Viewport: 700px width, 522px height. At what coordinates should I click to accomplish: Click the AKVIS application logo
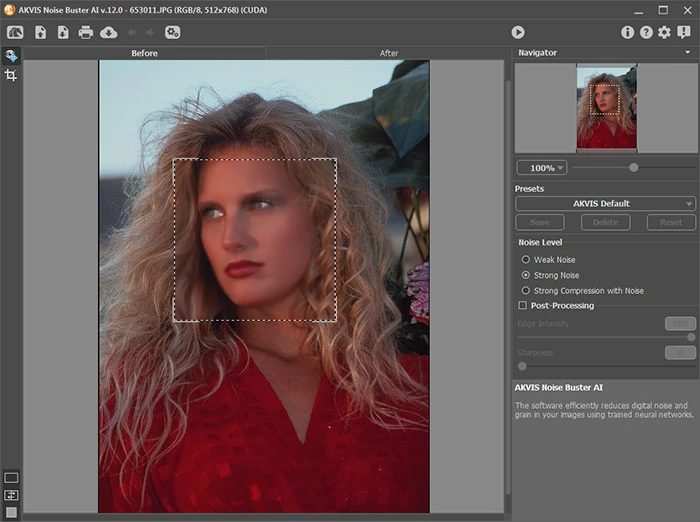[x=9, y=10]
